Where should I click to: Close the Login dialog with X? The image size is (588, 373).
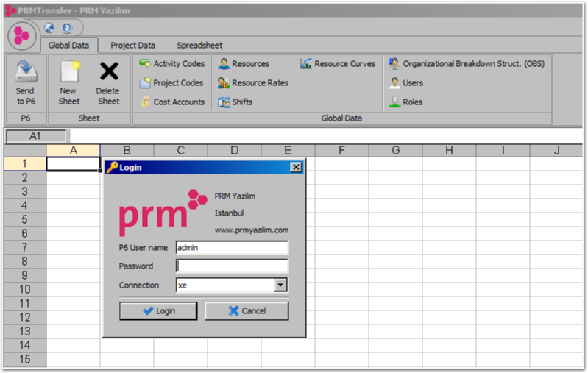296,167
